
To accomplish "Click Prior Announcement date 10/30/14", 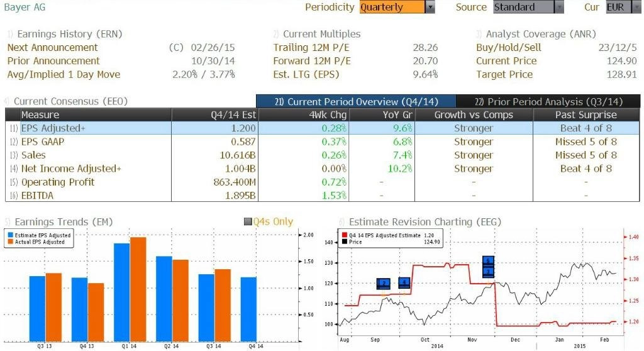I will (x=213, y=61).
